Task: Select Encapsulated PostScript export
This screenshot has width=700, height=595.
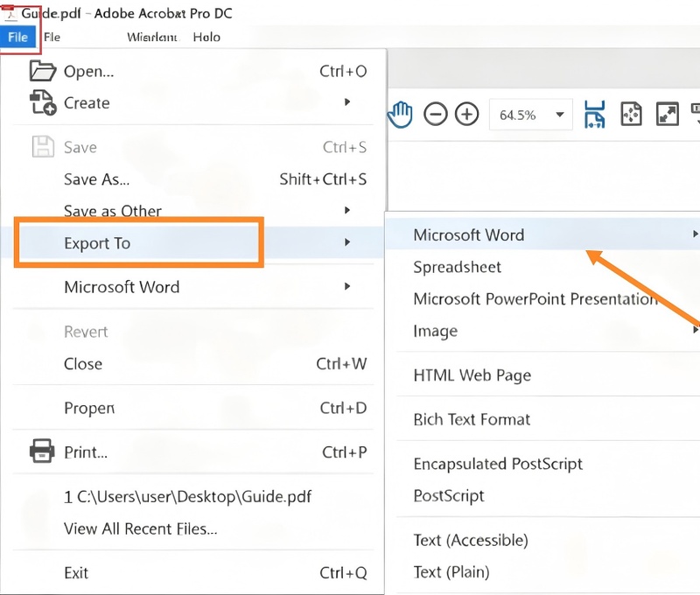Action: pyautogui.click(x=542, y=464)
